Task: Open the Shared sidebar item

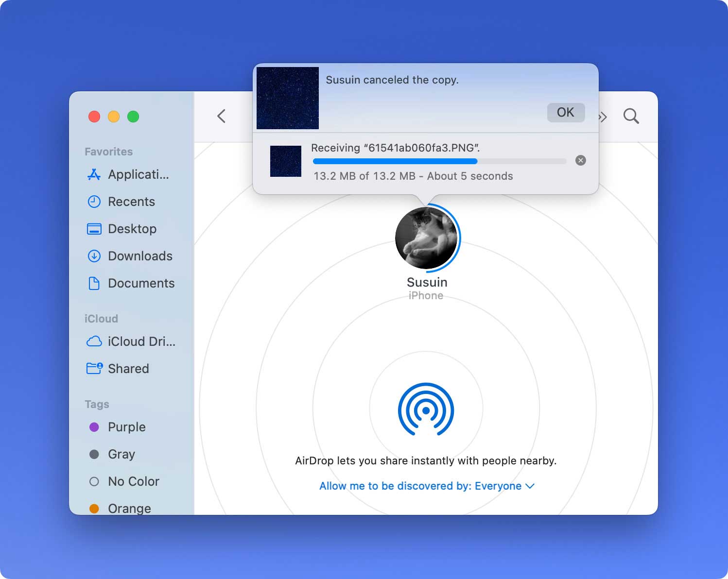Action: pos(118,369)
